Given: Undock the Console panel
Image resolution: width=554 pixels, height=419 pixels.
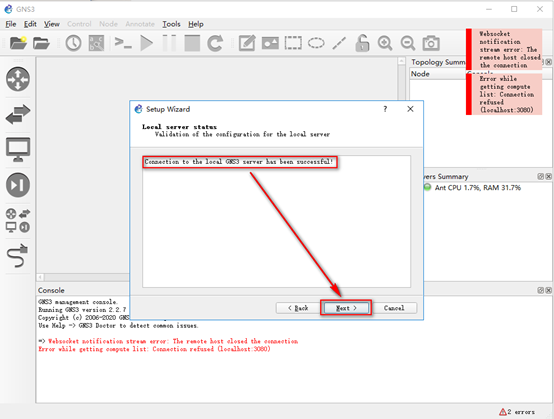Looking at the screenshot, I should pos(541,290).
